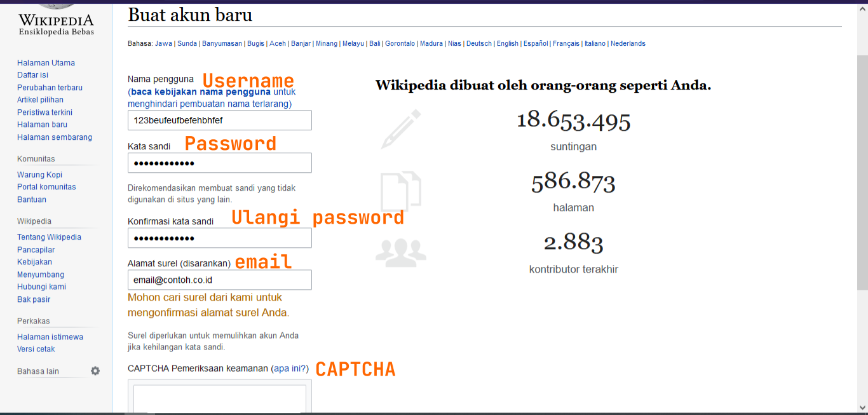Open language settings gear icon
This screenshot has width=868, height=415.
click(x=95, y=371)
